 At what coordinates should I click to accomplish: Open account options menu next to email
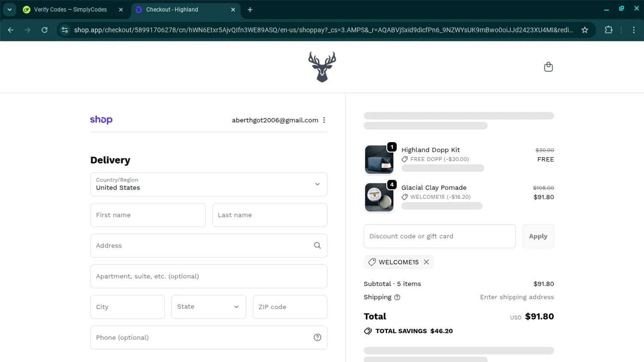point(324,120)
